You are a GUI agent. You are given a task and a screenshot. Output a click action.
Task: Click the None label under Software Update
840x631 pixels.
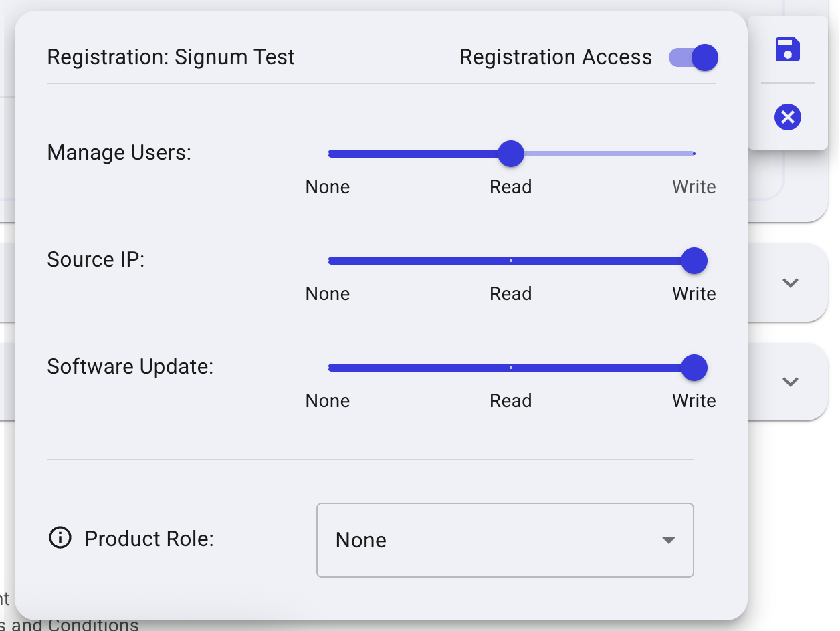[328, 401]
